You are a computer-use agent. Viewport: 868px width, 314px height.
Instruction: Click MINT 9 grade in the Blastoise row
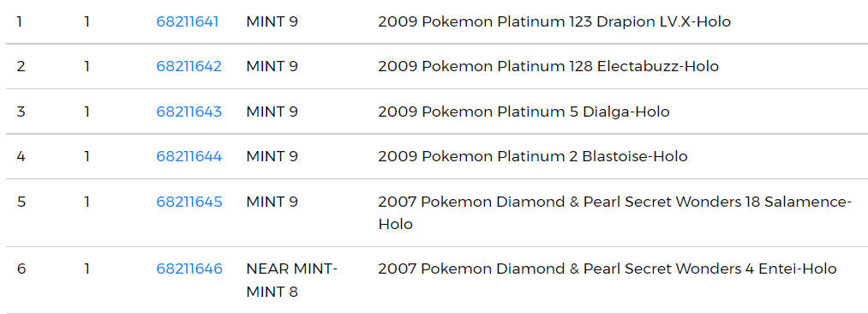tap(272, 157)
